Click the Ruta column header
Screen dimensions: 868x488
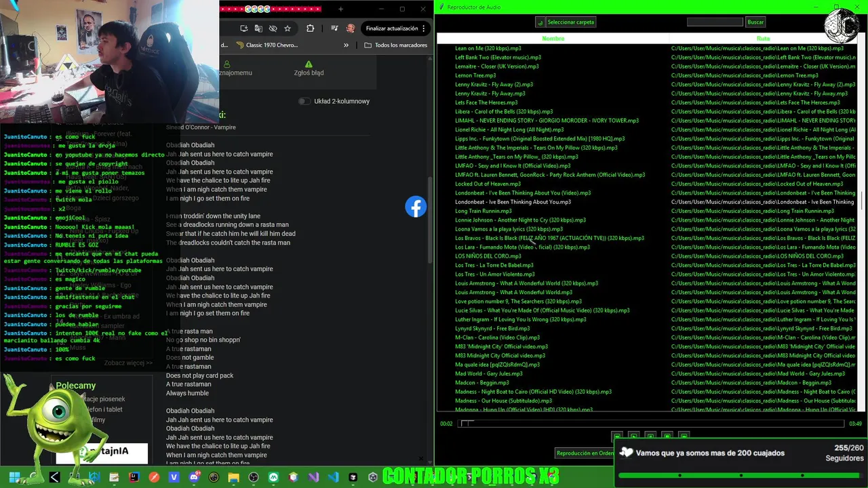point(763,39)
